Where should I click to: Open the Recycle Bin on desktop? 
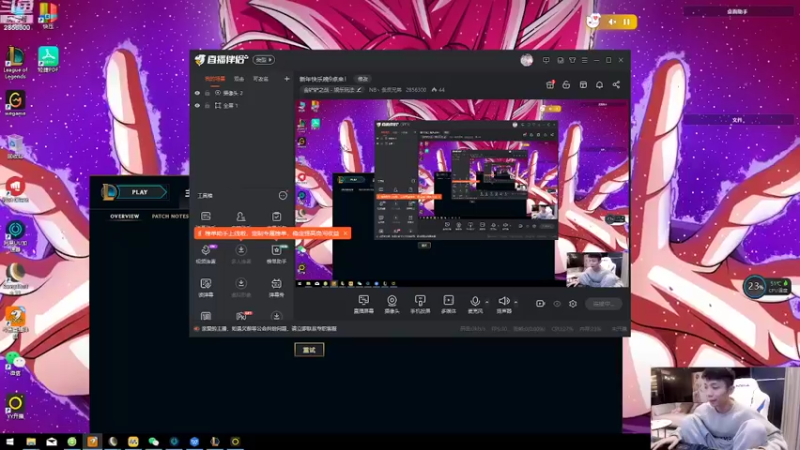click(x=15, y=146)
